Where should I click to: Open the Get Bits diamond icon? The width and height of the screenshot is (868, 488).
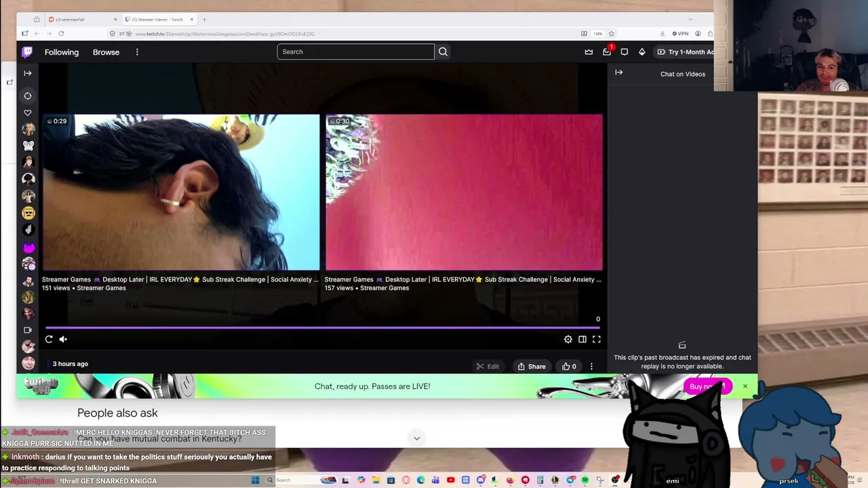tap(642, 52)
